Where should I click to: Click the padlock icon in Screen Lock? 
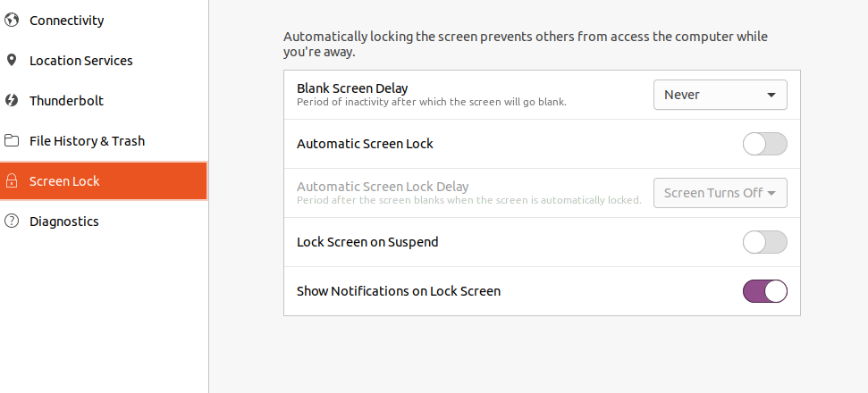click(x=11, y=180)
